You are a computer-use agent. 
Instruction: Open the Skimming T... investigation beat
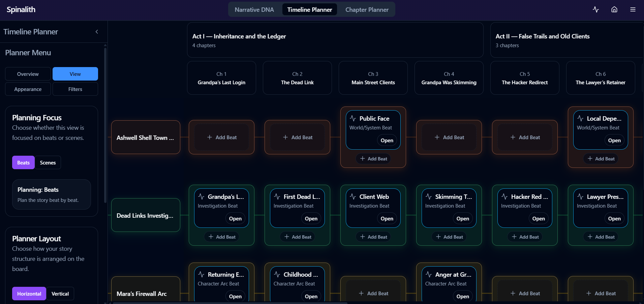tap(463, 219)
